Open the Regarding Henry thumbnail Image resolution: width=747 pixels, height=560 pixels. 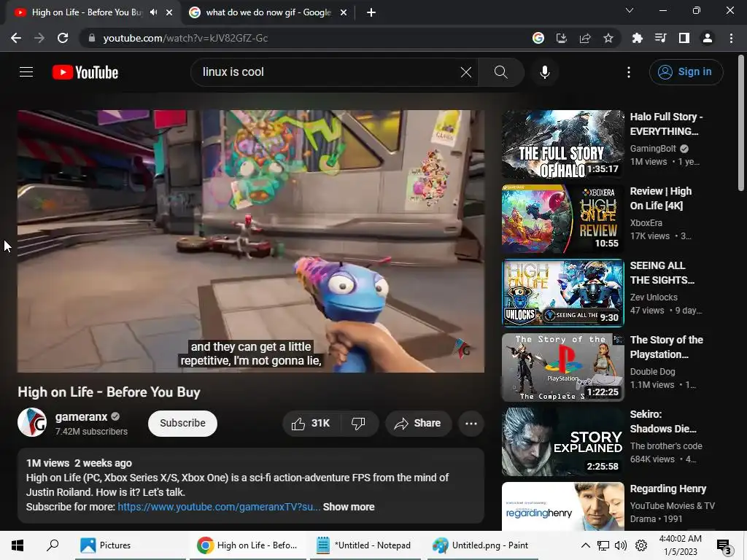pyautogui.click(x=562, y=506)
